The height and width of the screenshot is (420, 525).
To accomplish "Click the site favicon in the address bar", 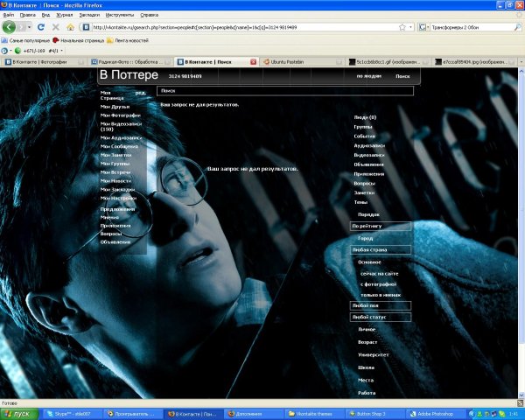I will click(86, 27).
